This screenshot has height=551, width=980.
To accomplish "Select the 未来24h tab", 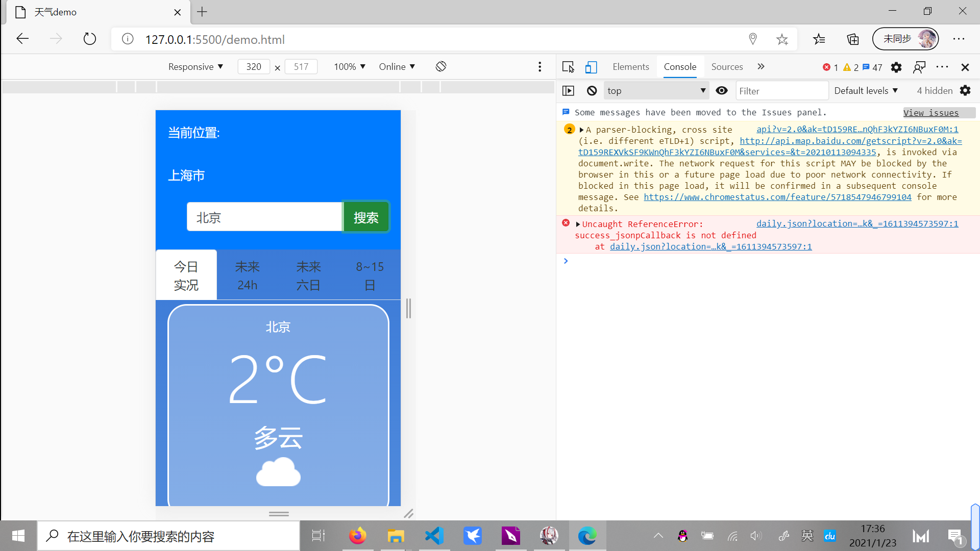I will (x=248, y=275).
